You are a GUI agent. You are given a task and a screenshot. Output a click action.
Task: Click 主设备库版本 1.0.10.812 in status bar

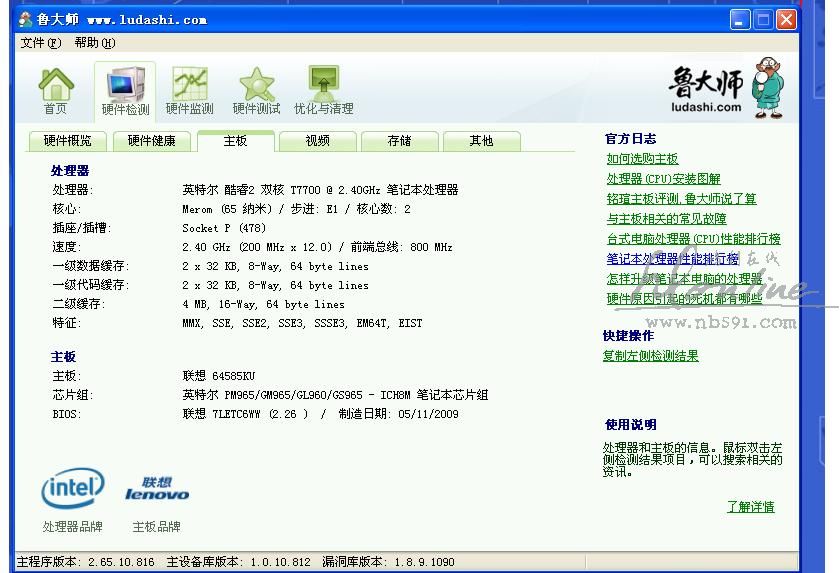tap(238, 562)
